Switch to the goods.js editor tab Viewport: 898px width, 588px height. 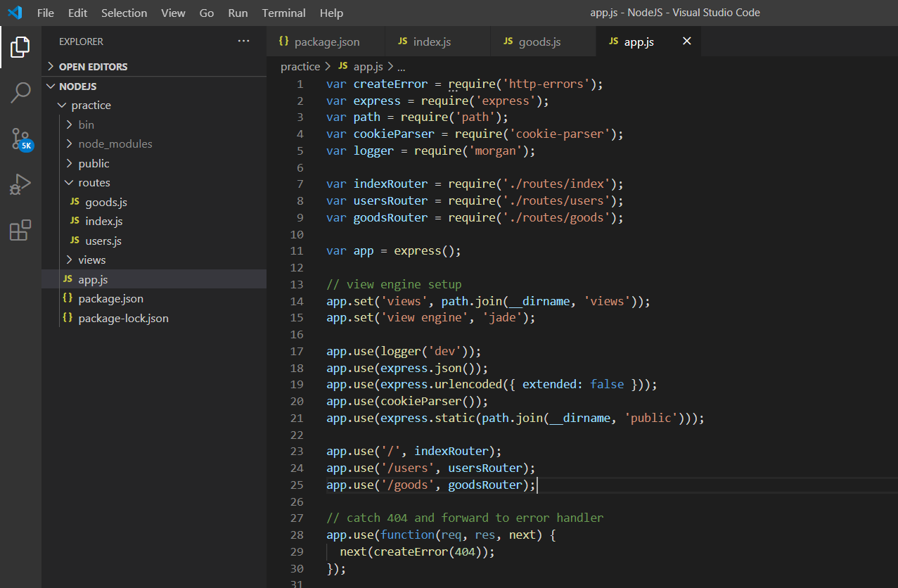[543, 41]
